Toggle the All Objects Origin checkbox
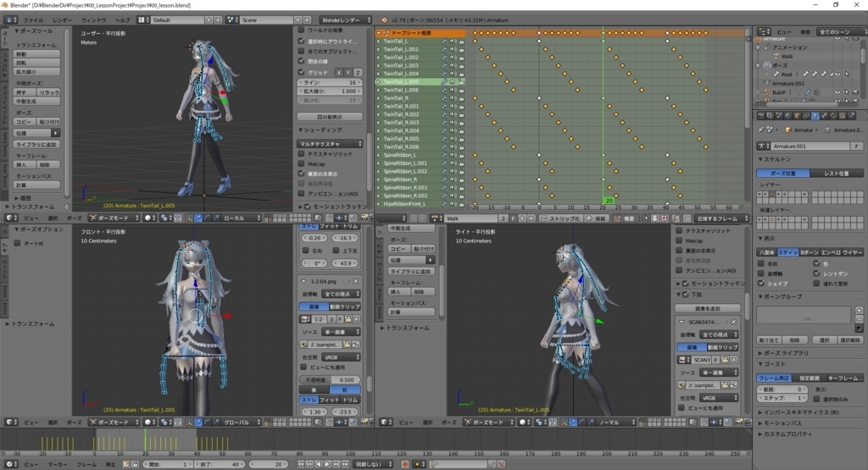Viewport: 868px width, 470px height. (301, 51)
